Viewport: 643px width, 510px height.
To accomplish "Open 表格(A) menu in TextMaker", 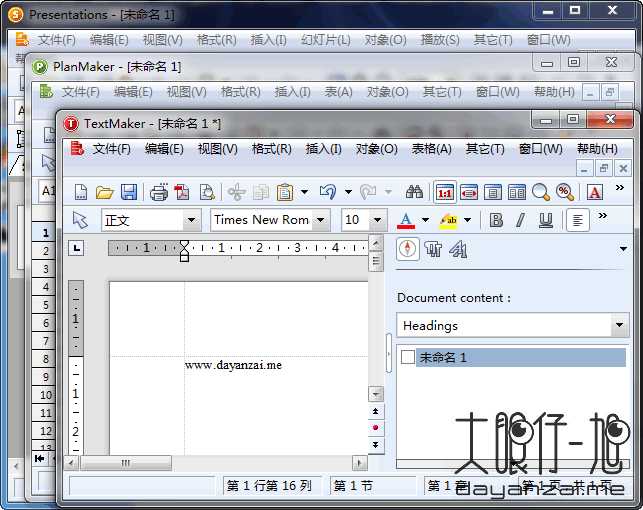I will coord(431,149).
